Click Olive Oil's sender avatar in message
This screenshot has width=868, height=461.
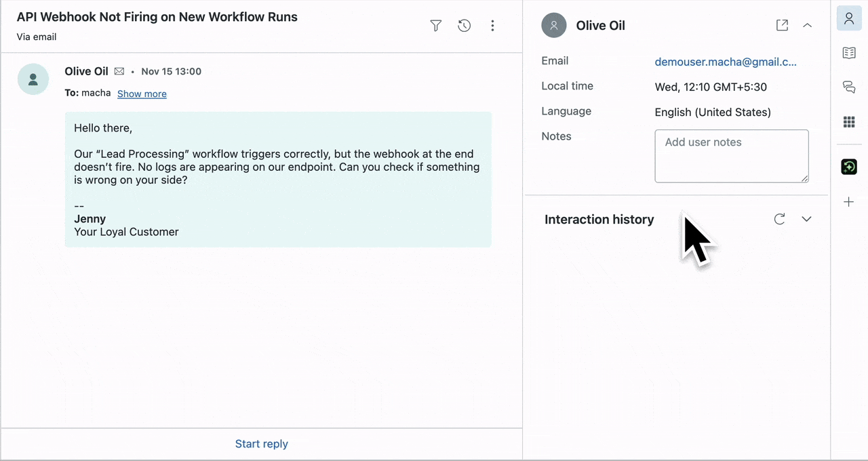(x=33, y=79)
